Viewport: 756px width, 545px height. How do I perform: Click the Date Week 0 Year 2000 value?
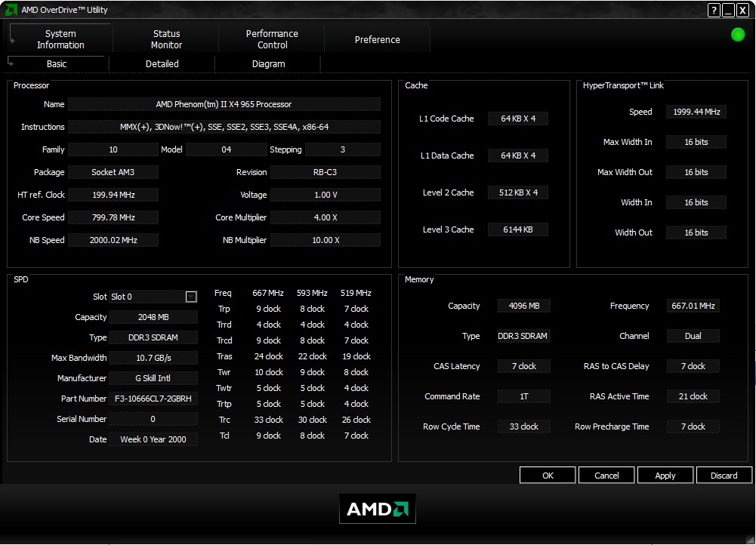tap(153, 439)
